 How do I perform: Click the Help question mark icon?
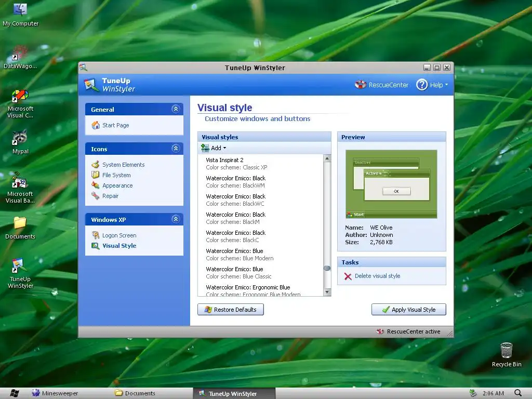coord(422,85)
